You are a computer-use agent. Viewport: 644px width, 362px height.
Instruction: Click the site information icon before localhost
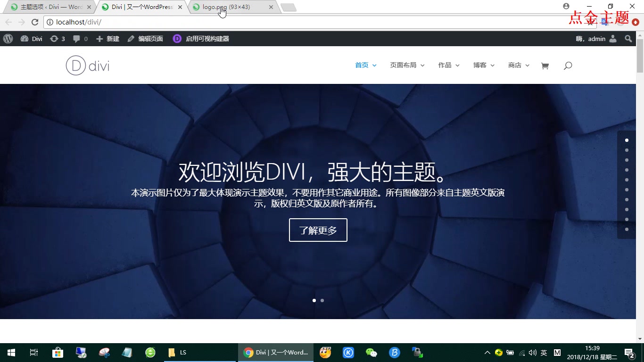coord(50,22)
